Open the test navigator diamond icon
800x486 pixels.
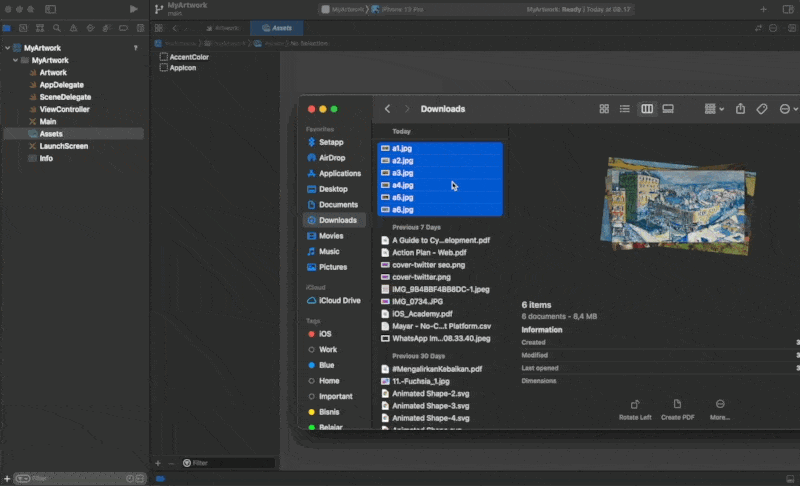pyautogui.click(x=90, y=28)
